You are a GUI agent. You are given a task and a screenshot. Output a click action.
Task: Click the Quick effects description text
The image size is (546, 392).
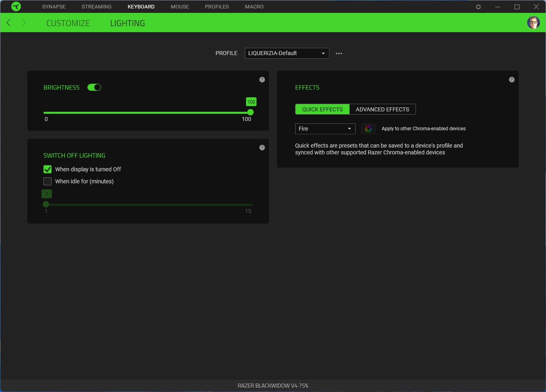click(379, 149)
